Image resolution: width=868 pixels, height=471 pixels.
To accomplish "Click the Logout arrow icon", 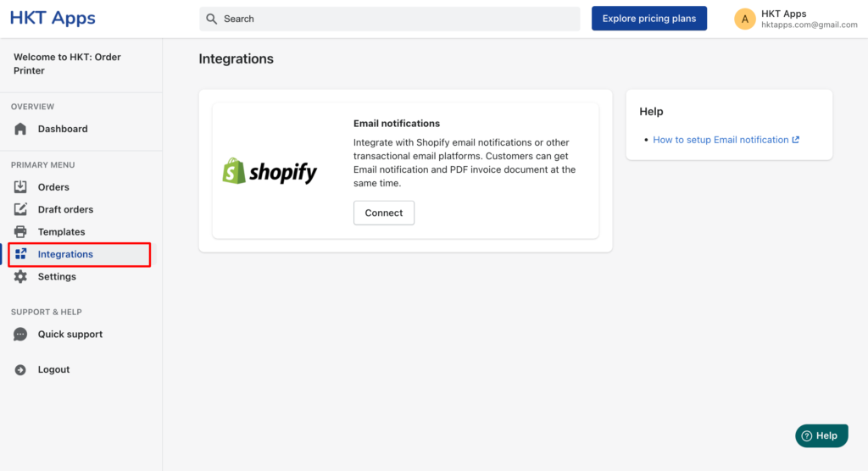I will [20, 369].
